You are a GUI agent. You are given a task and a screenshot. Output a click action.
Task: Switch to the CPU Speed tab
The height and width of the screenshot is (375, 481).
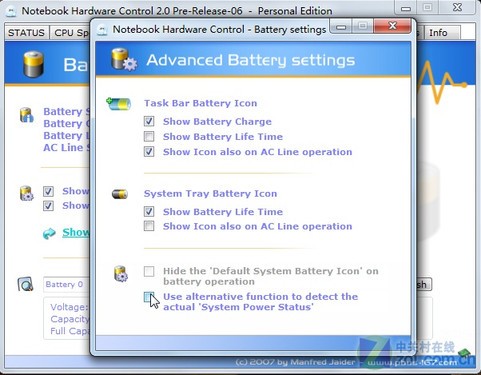pyautogui.click(x=70, y=33)
